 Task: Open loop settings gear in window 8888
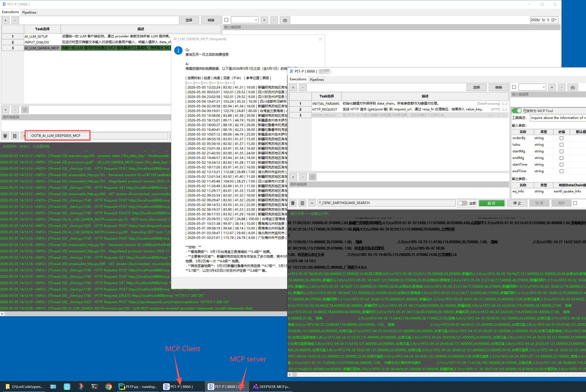(x=313, y=177)
